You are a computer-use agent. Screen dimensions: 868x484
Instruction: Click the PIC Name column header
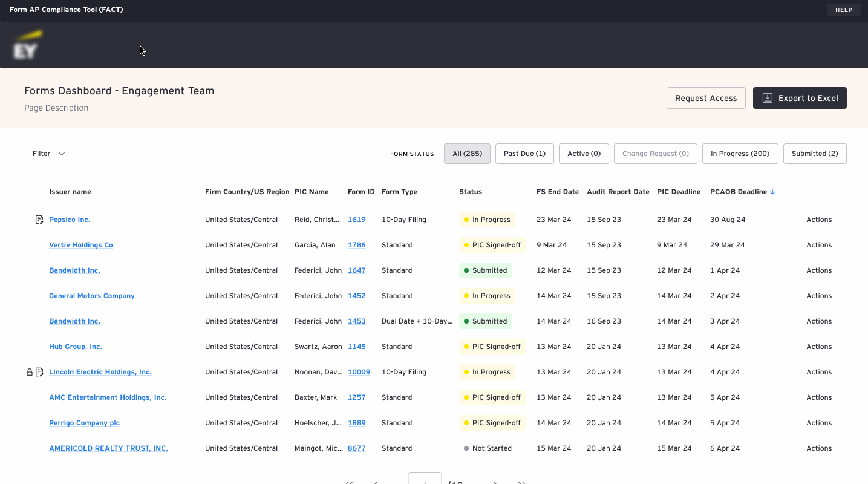pos(312,192)
